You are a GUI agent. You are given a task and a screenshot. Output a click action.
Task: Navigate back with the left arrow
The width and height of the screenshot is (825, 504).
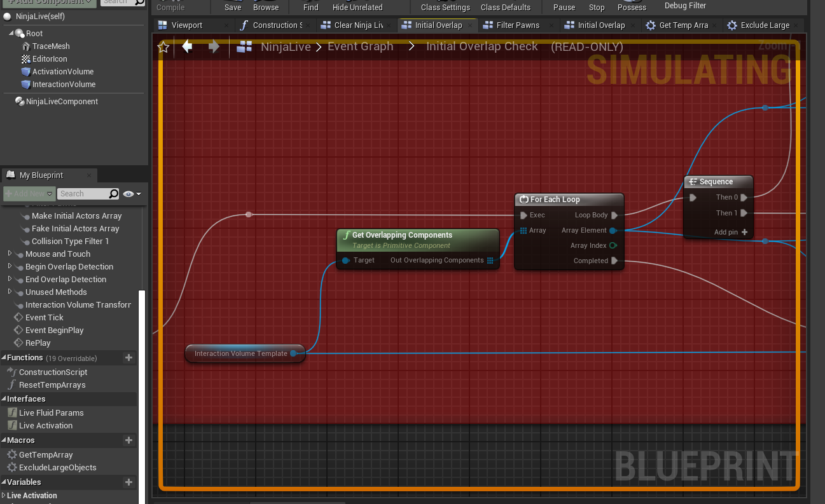point(187,46)
